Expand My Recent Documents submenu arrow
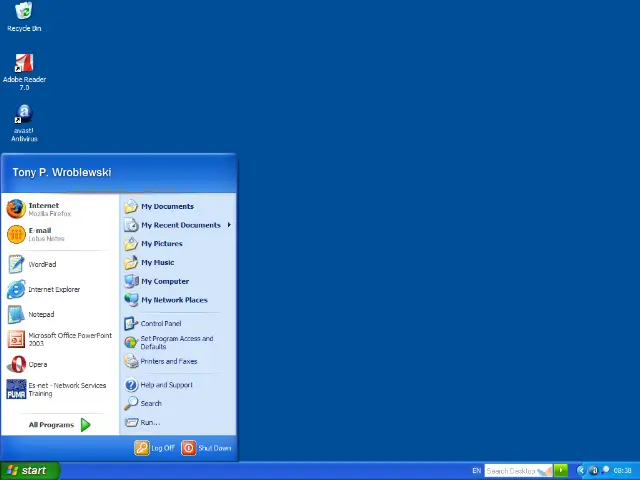640x480 pixels. coord(229,225)
